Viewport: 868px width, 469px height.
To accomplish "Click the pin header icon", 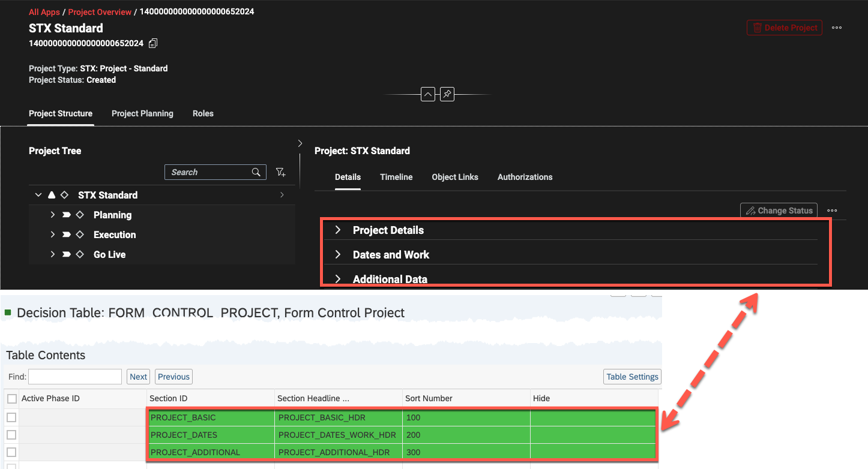I will coord(447,94).
